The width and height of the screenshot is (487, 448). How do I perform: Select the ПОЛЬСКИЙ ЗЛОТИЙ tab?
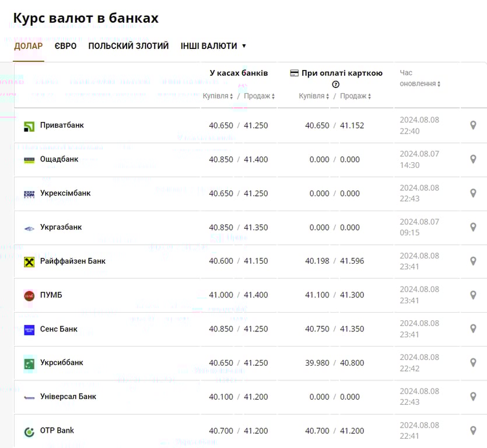[x=128, y=46]
